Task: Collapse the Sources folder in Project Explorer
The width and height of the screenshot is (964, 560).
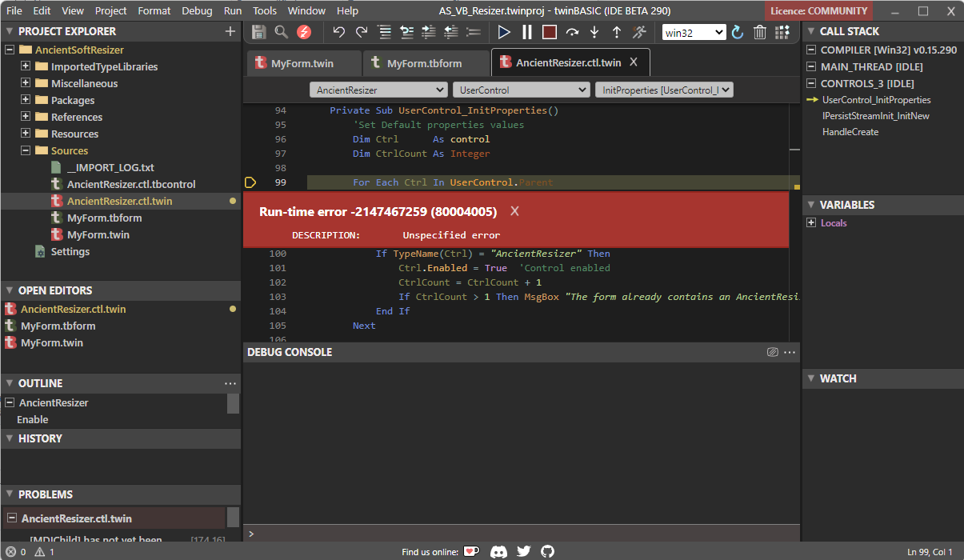Action: 25,150
